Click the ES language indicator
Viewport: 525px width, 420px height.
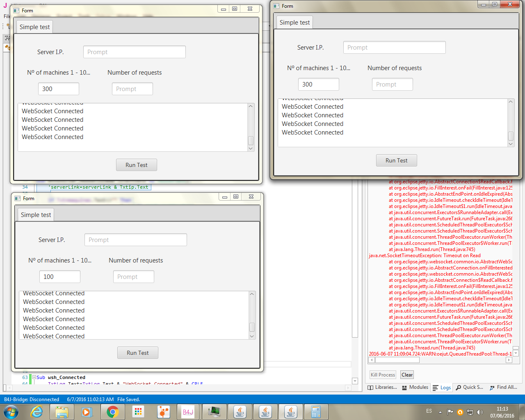pyautogui.click(x=429, y=411)
